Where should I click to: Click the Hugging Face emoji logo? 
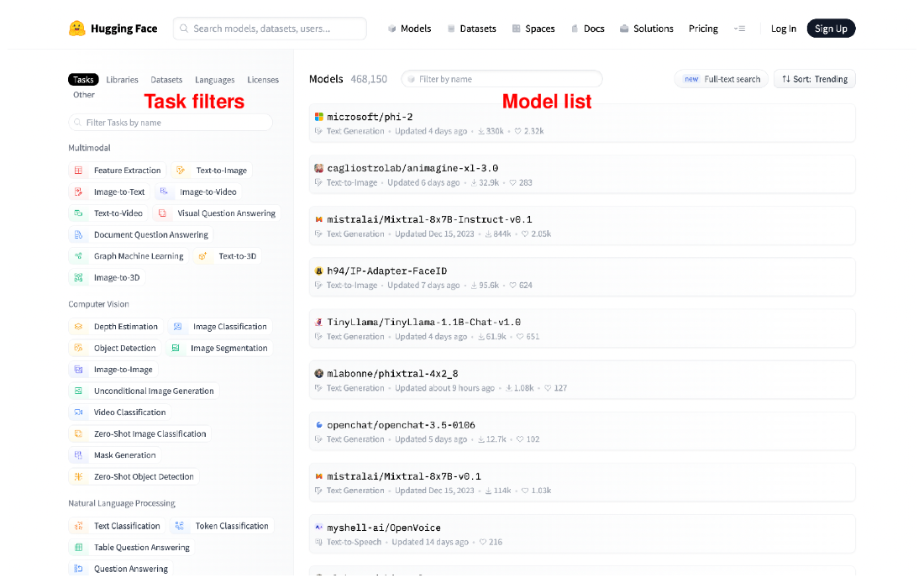76,29
